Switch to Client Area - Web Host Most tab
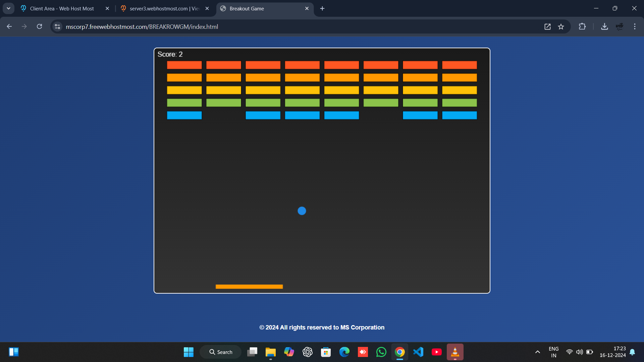644x362 pixels. pyautogui.click(x=62, y=8)
